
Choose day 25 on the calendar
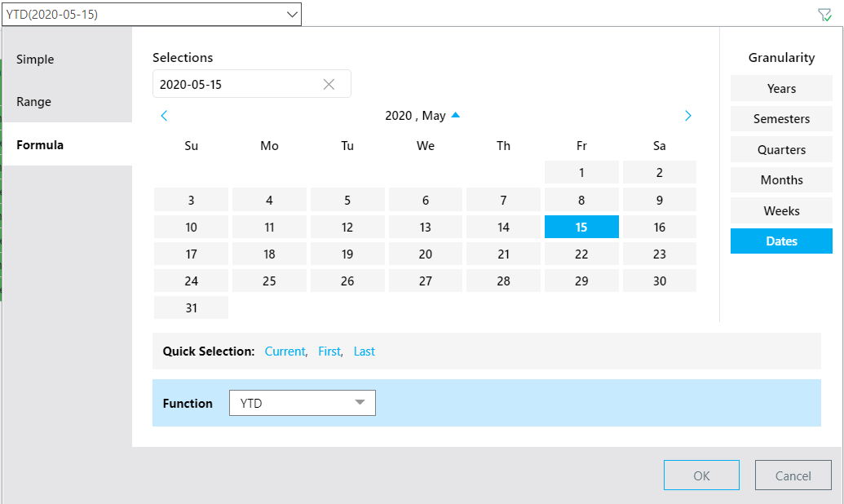pyautogui.click(x=269, y=281)
